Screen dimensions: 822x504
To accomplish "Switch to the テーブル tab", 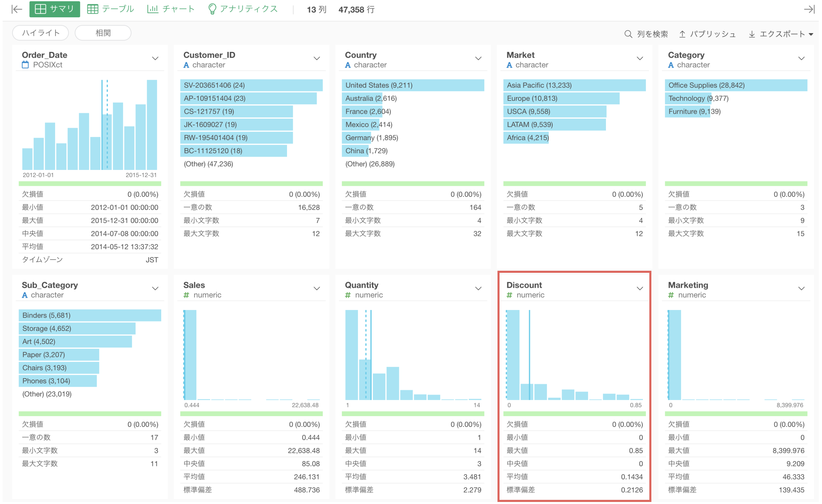I will 111,9.
